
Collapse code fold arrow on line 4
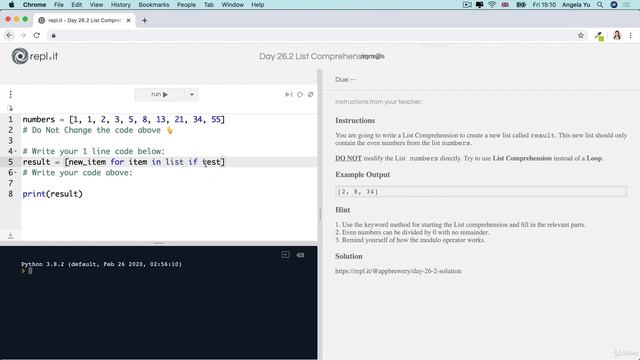tap(16, 151)
